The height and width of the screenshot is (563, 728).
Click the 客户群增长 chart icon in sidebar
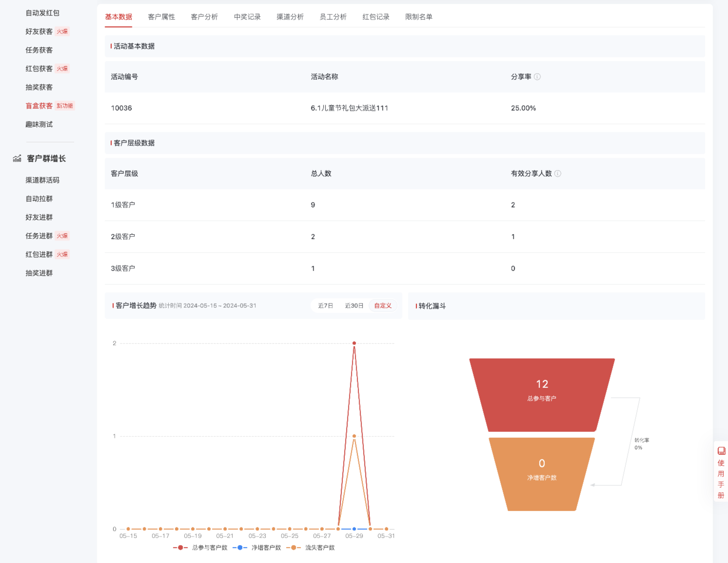(17, 159)
